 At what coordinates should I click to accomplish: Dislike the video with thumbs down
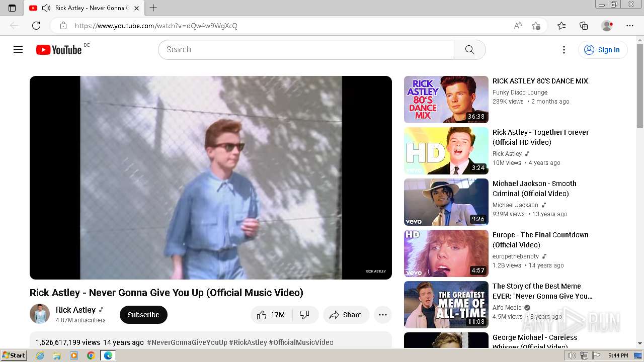click(304, 315)
